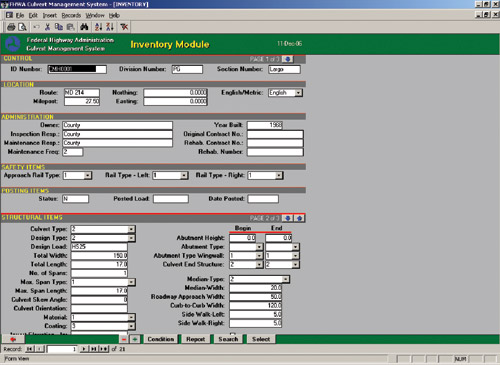The image size is (500, 365).
Task: Click the record number box in the navigator
Action: click(x=62, y=349)
